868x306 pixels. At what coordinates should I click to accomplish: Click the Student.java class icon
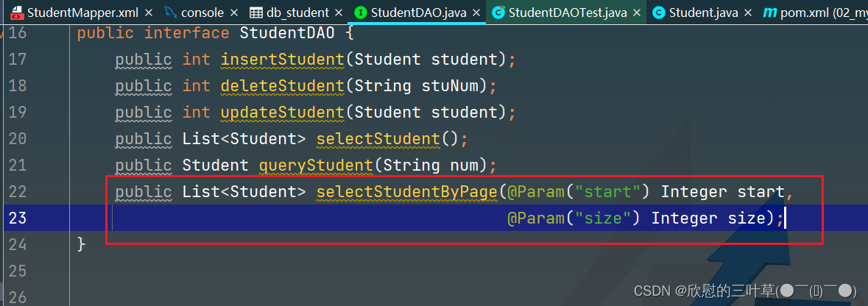(x=659, y=13)
